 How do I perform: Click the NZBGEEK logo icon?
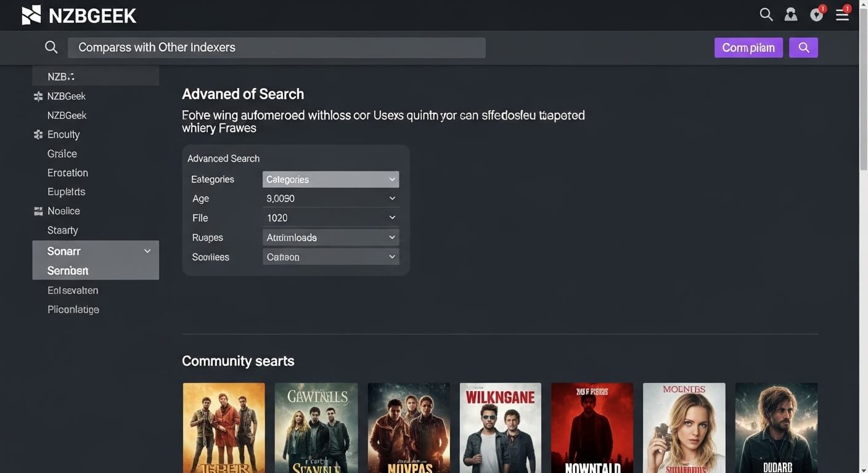point(31,15)
